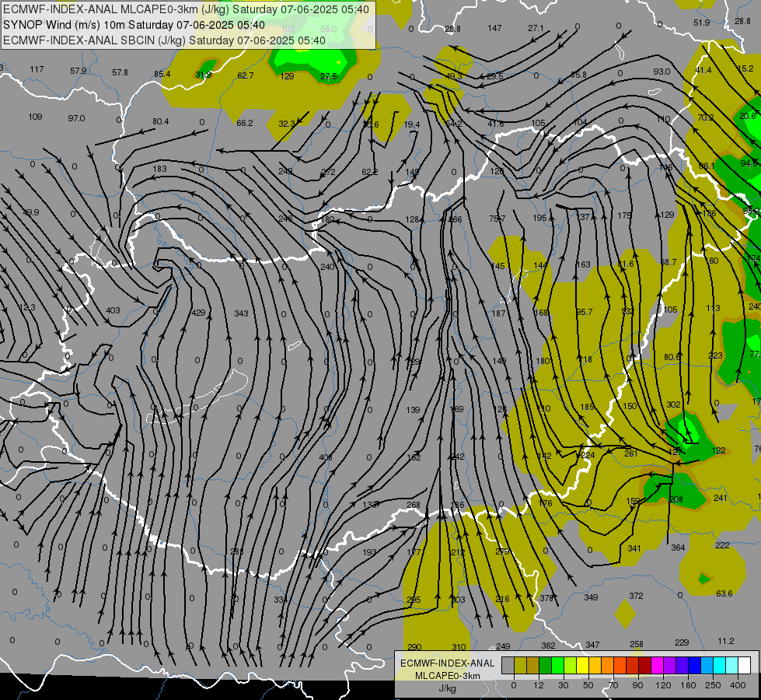This screenshot has height=700, width=761.
Task: Click the map value '403'
Action: pos(113,310)
